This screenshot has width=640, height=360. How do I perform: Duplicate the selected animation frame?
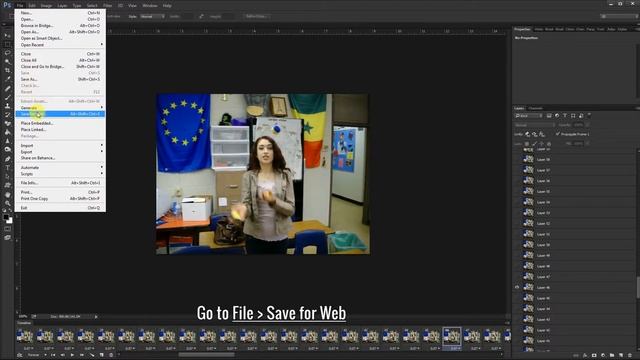tap(102, 355)
